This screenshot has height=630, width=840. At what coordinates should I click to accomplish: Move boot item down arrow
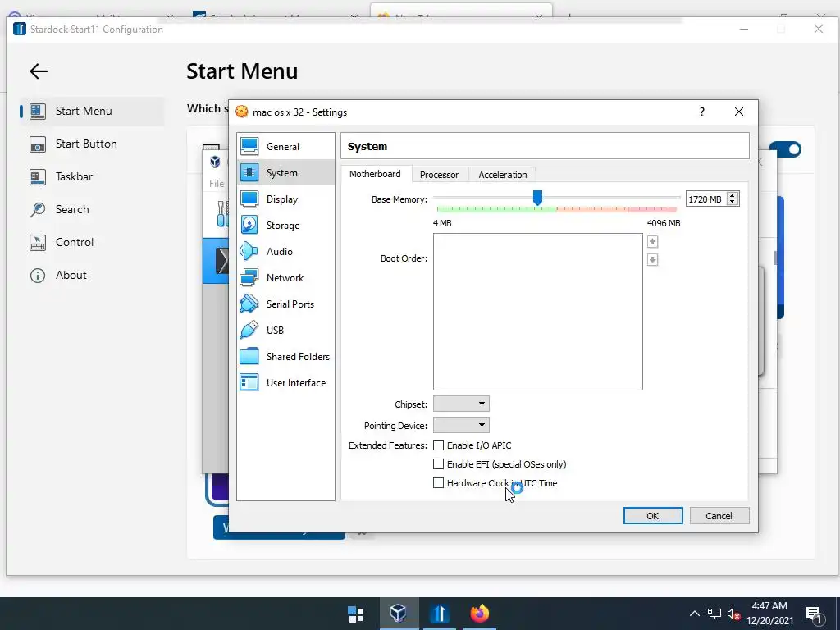[x=652, y=260]
